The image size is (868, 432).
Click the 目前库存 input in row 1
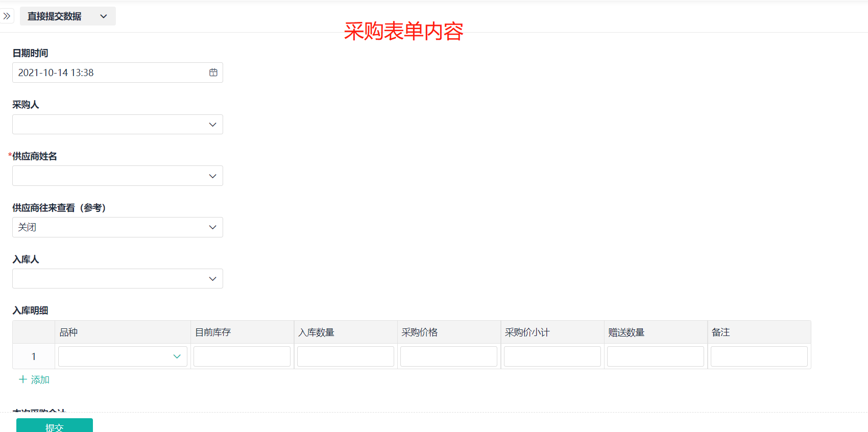pos(242,356)
